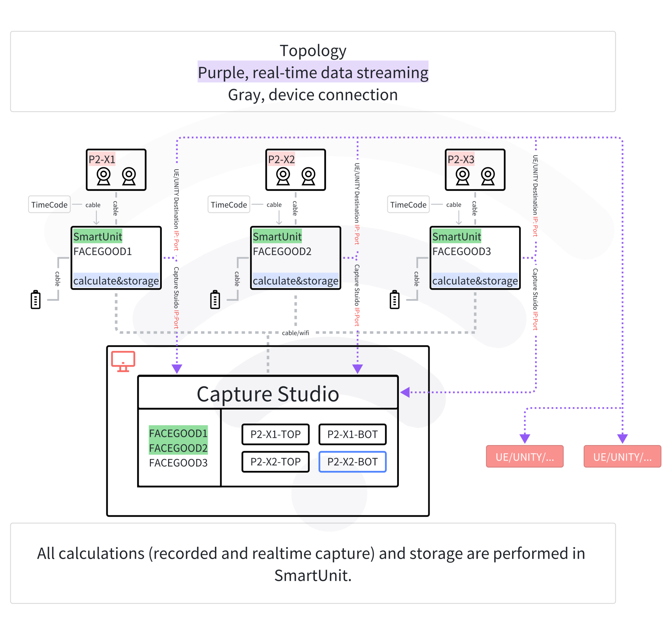
Task: Enable the FACEGOOD3 entry in Capture Studio
Action: [x=178, y=463]
